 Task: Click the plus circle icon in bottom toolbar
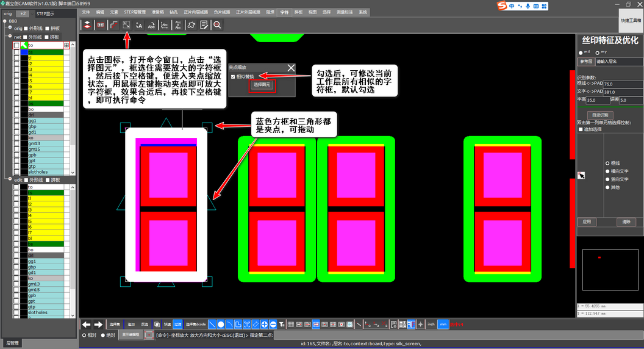click(x=264, y=325)
